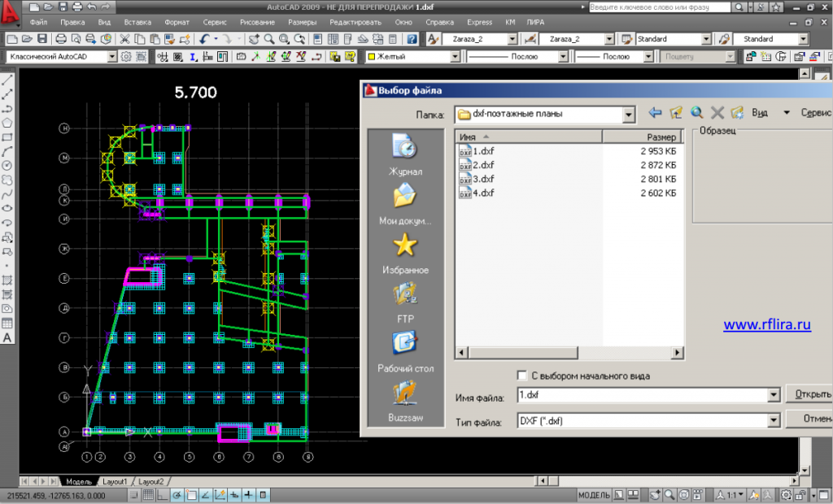833x504 pixels.
Task: Click the Create New Folder icon
Action: (738, 113)
